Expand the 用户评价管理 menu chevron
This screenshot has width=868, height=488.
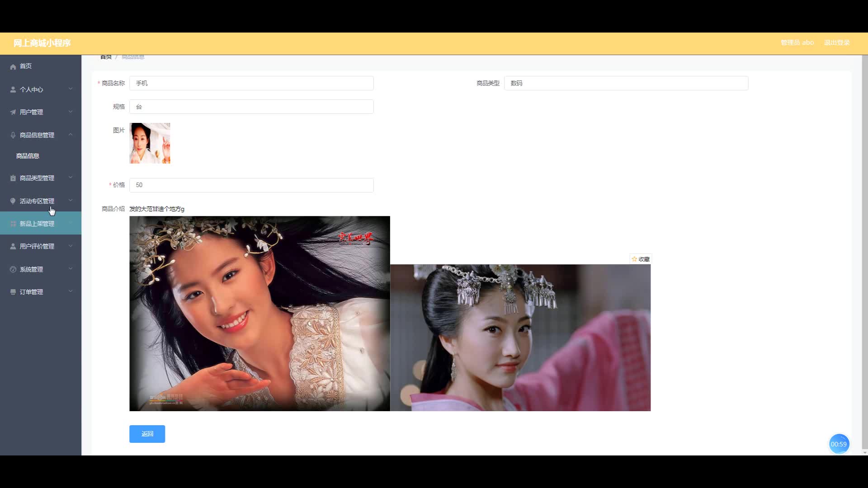(71, 246)
